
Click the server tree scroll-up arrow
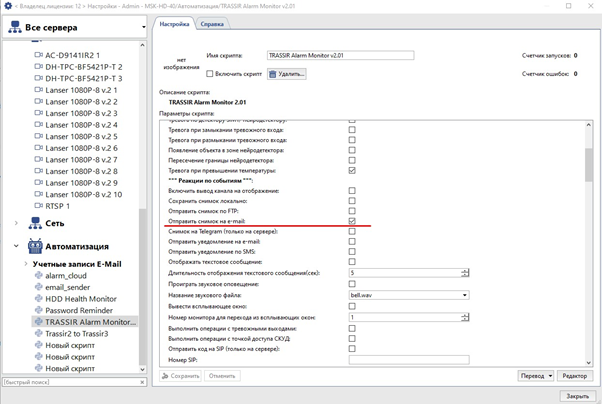click(142, 45)
